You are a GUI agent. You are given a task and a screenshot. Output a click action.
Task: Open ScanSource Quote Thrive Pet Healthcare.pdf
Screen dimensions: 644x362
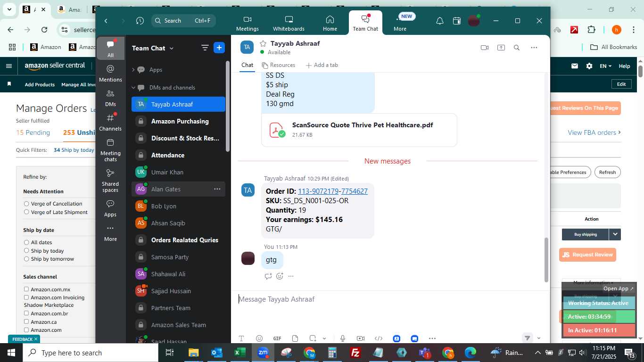click(359, 130)
